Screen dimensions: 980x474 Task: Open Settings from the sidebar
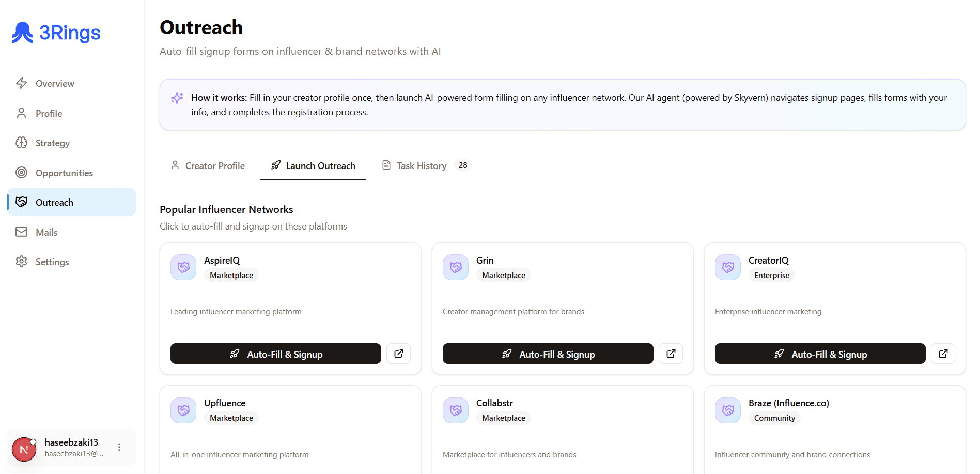(x=52, y=262)
